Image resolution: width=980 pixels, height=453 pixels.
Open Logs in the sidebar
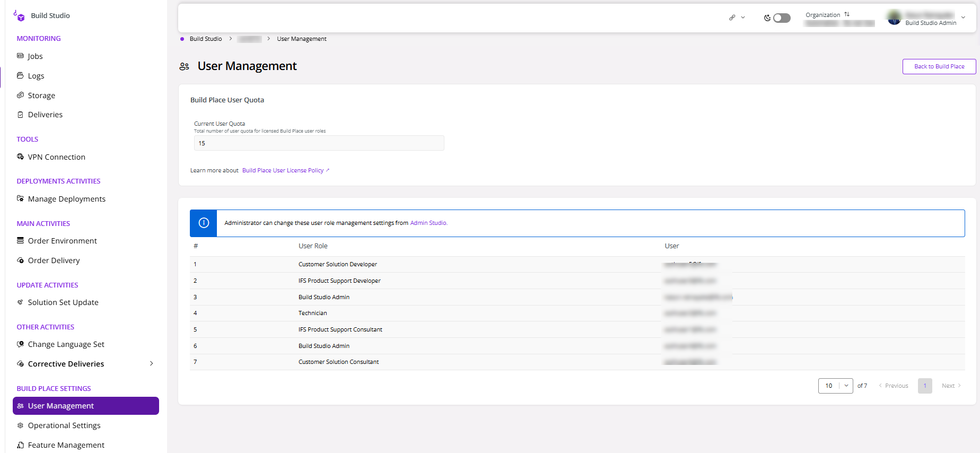tap(36, 76)
